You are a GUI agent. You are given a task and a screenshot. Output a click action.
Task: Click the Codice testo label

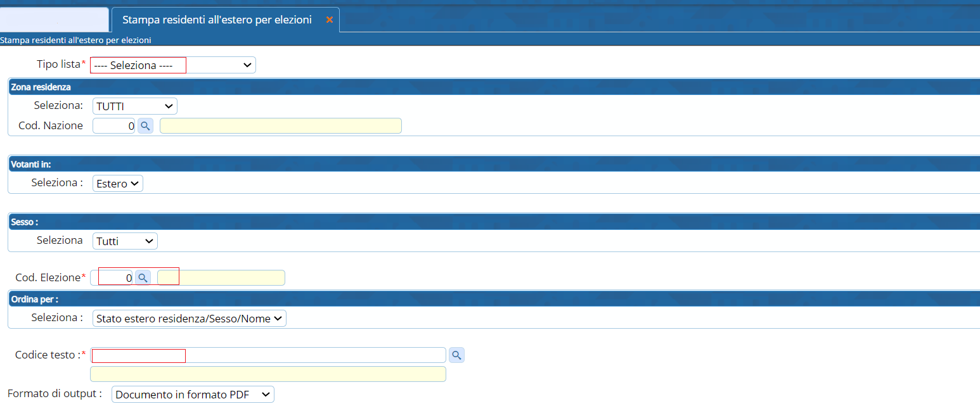click(x=50, y=355)
